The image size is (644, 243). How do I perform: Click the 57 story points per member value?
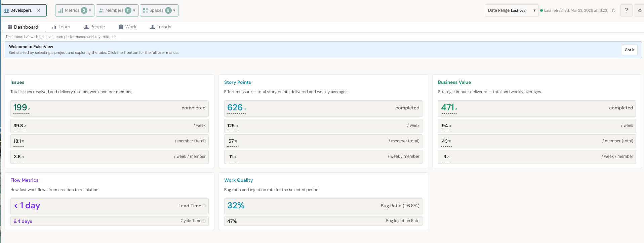pyautogui.click(x=231, y=141)
